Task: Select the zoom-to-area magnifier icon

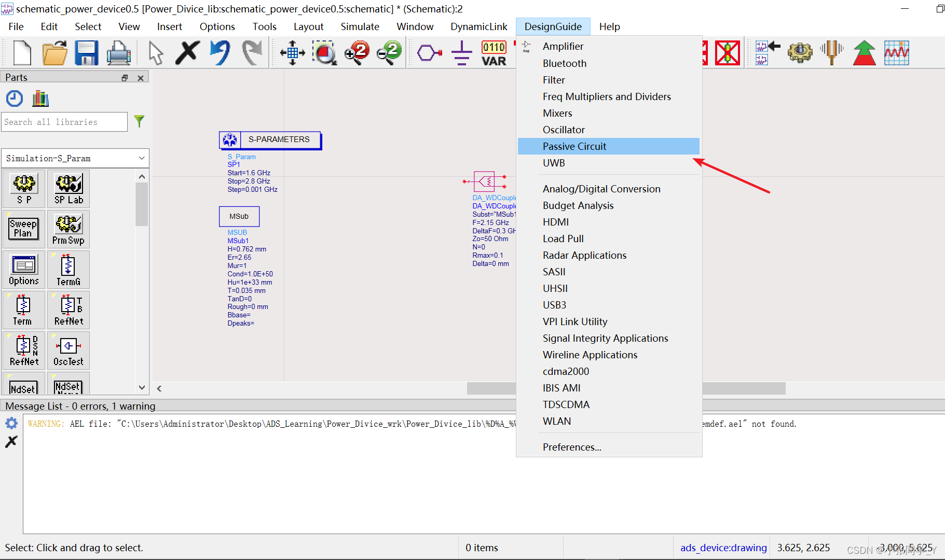Action: tap(325, 53)
